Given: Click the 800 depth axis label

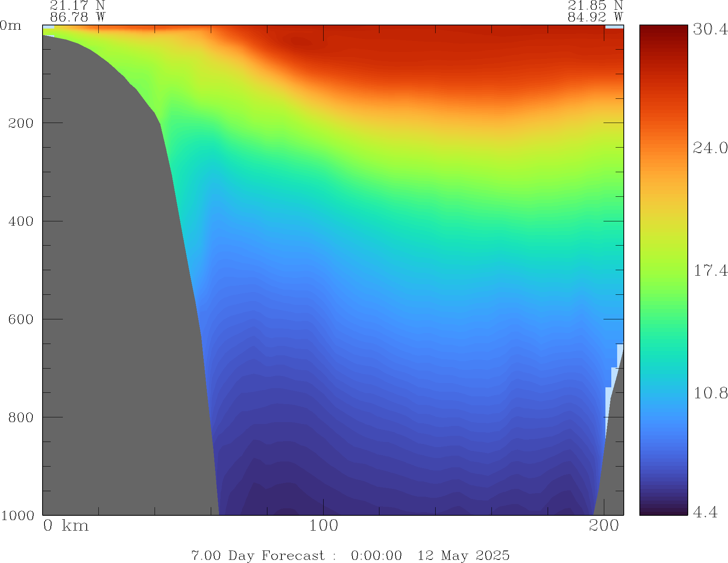Looking at the screenshot, I should tap(21, 417).
